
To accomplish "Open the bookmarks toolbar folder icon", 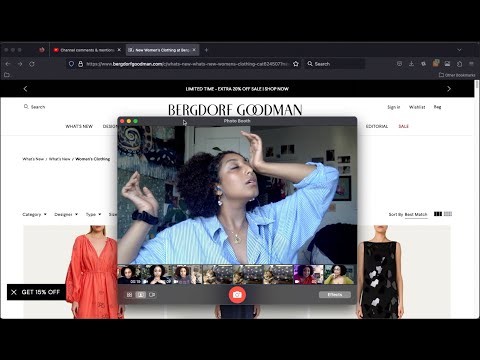I will tap(7, 75).
